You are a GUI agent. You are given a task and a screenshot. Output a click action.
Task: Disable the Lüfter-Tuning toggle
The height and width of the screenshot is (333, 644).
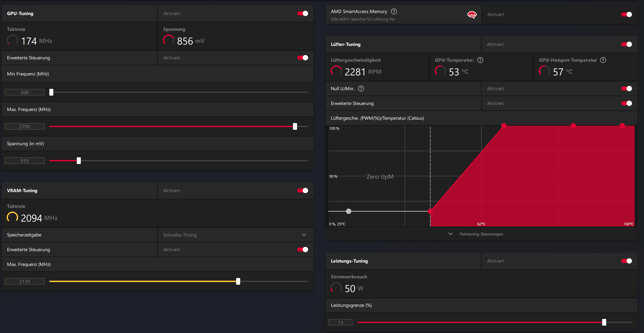(x=627, y=44)
